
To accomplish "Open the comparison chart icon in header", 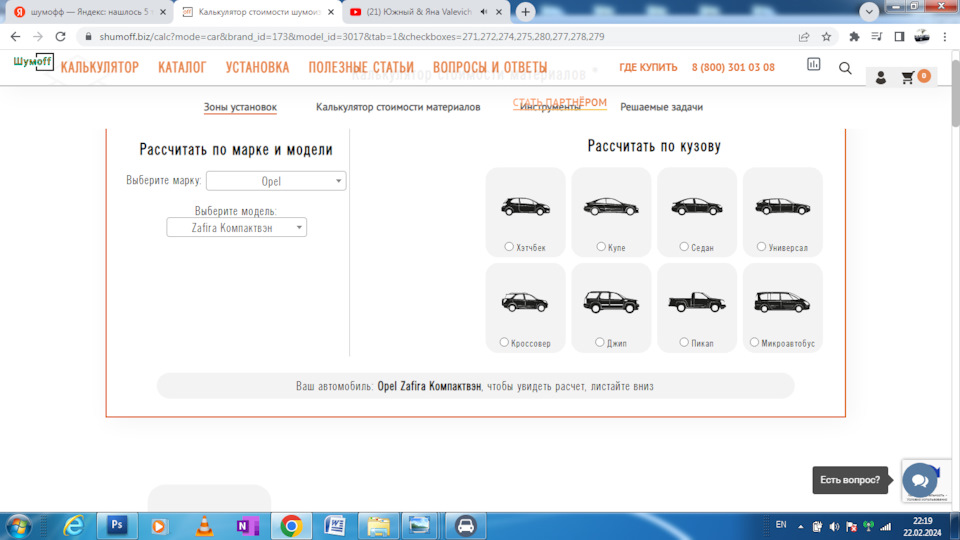I will pyautogui.click(x=813, y=64).
